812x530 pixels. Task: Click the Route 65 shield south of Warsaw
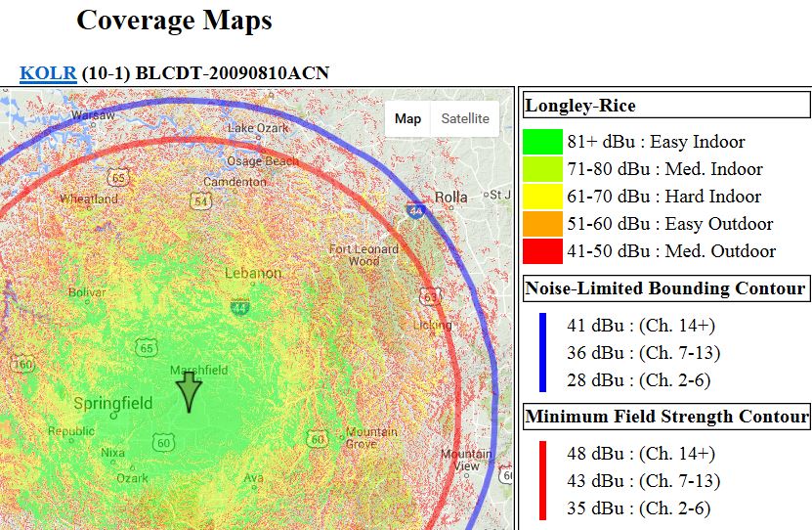pos(119,178)
